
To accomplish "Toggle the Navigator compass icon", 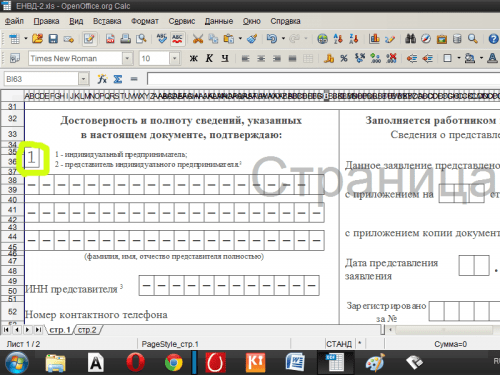I will pyautogui.click(x=426, y=39).
